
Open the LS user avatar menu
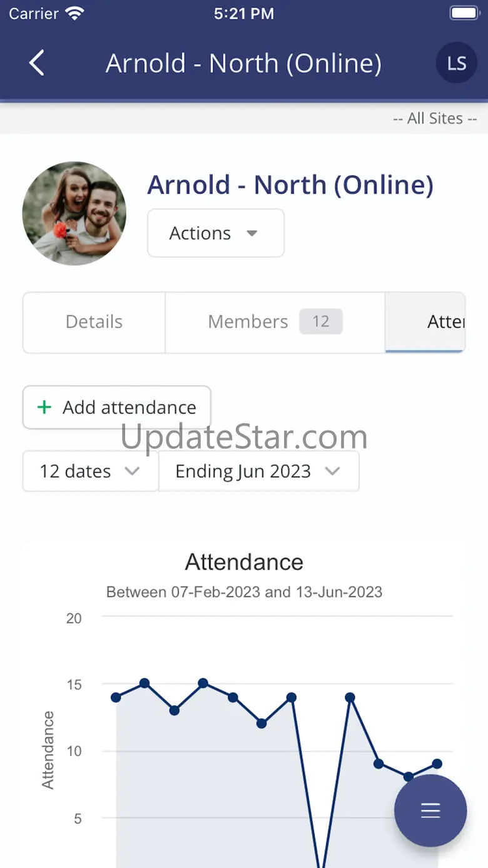tap(457, 63)
